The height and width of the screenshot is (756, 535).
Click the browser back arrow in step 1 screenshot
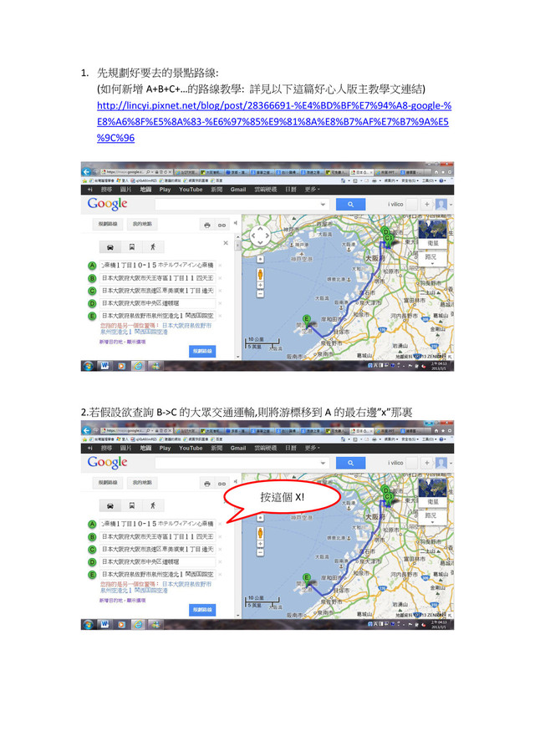86,171
